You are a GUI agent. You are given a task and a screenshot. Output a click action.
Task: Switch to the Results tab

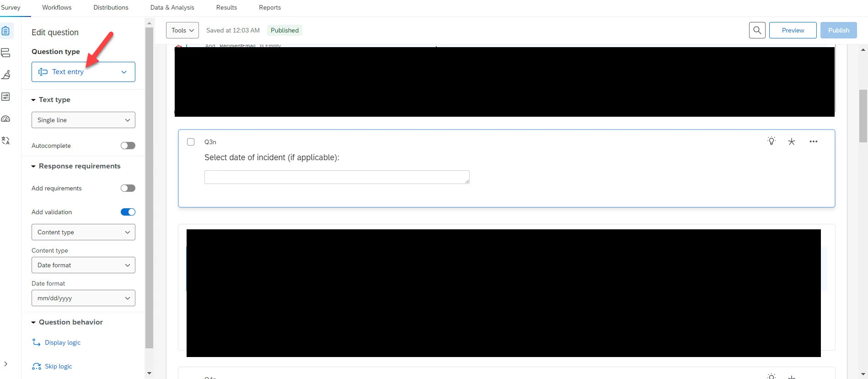[x=226, y=7]
